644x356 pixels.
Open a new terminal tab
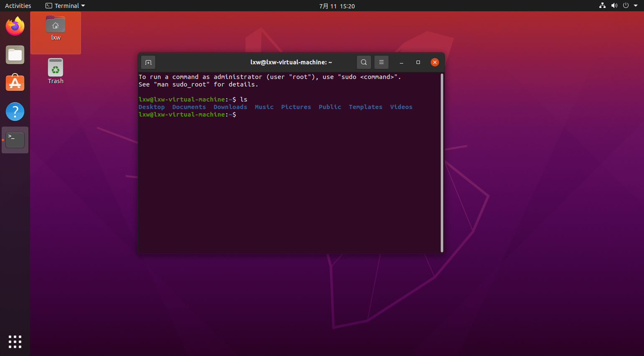(148, 62)
